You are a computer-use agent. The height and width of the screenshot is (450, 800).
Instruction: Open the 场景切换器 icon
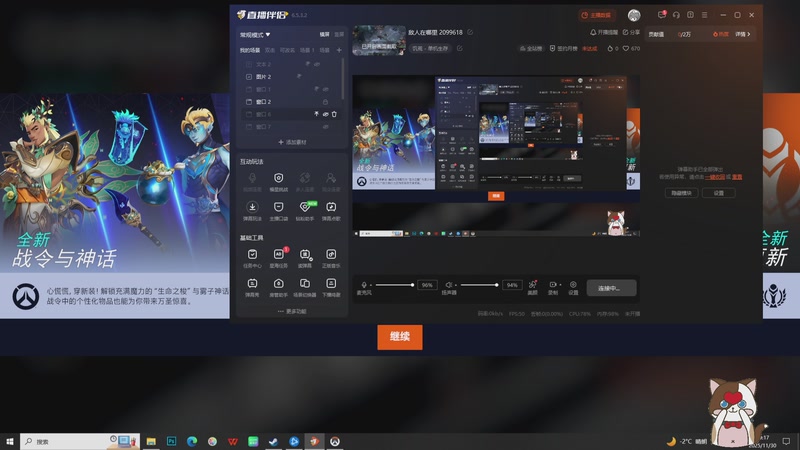click(305, 283)
